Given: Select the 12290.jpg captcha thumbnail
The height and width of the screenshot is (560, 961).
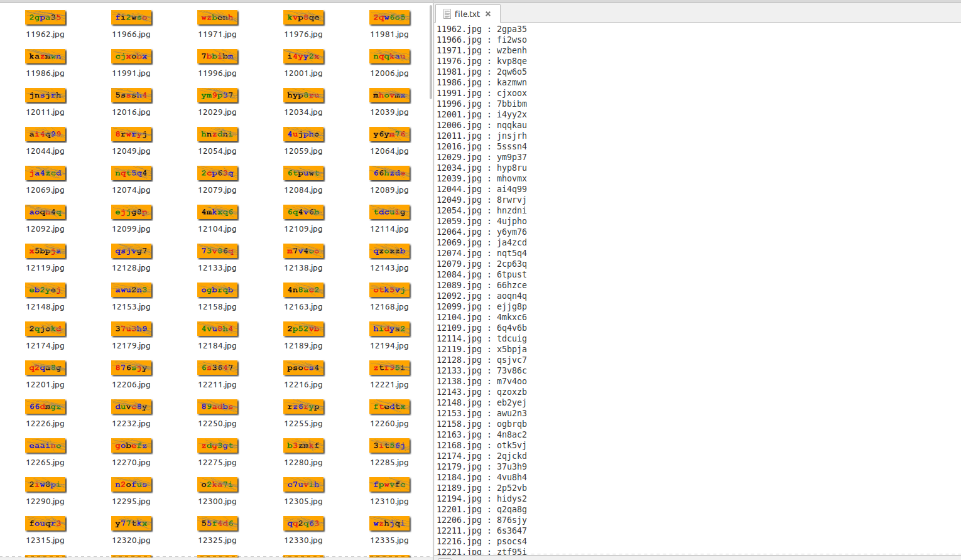Looking at the screenshot, I should point(45,485).
